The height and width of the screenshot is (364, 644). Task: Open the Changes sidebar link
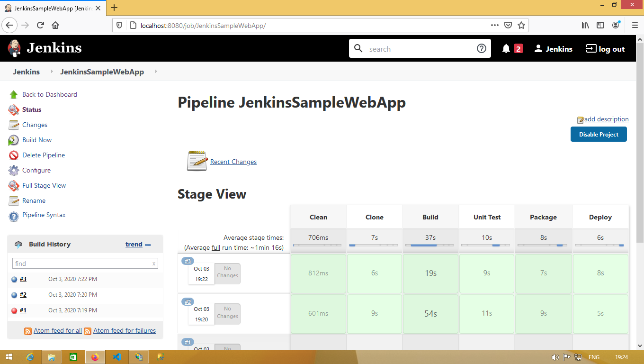pyautogui.click(x=35, y=125)
